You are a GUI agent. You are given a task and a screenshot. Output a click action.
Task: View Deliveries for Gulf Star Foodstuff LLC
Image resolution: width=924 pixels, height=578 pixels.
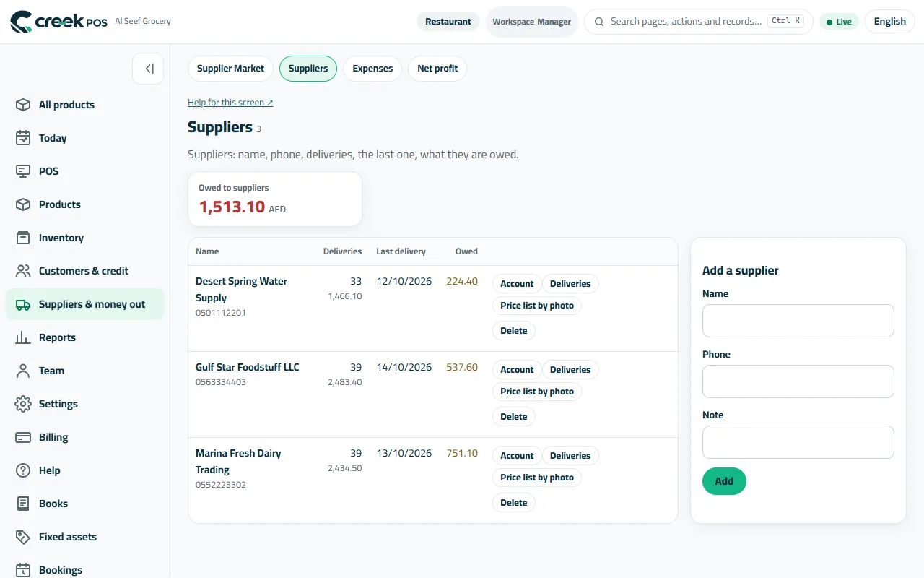[x=570, y=370]
